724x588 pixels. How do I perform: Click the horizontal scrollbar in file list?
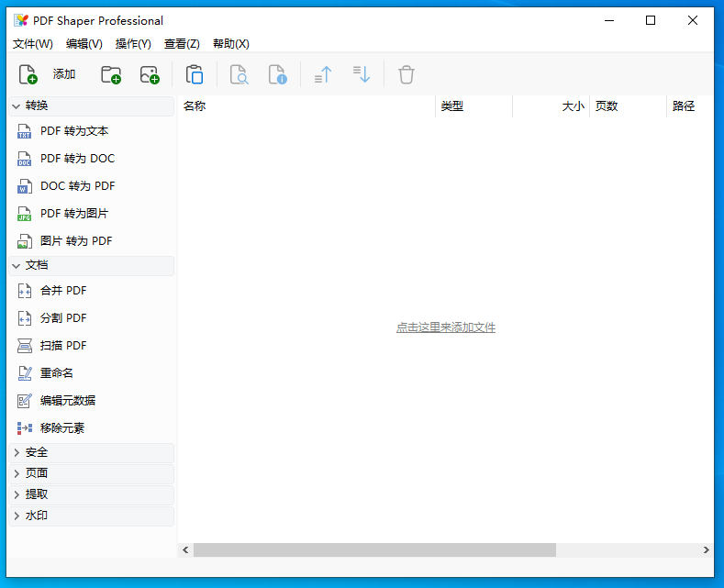[x=374, y=549]
